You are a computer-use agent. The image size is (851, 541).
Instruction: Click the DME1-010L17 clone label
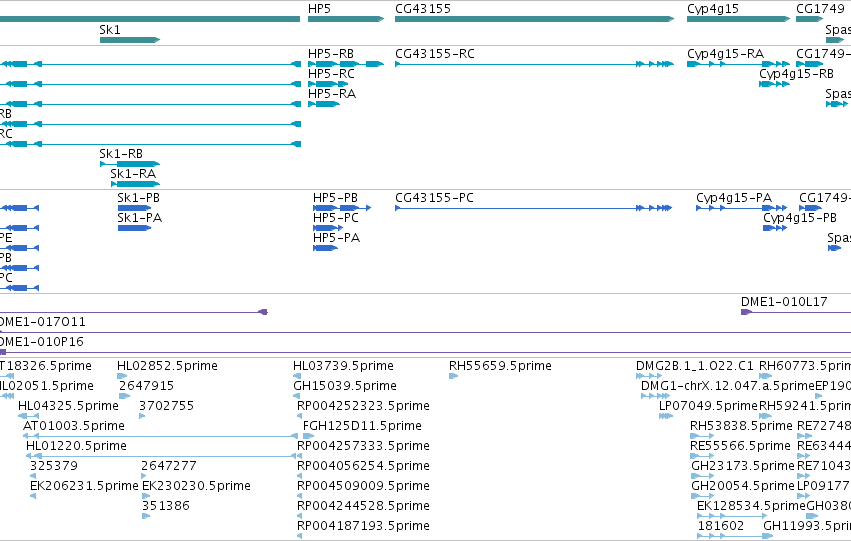point(784,302)
